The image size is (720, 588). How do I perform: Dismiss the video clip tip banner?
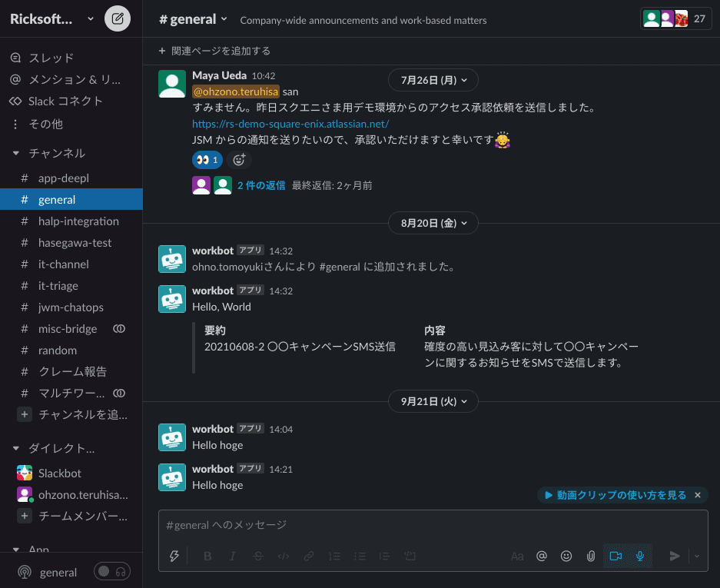point(698,495)
